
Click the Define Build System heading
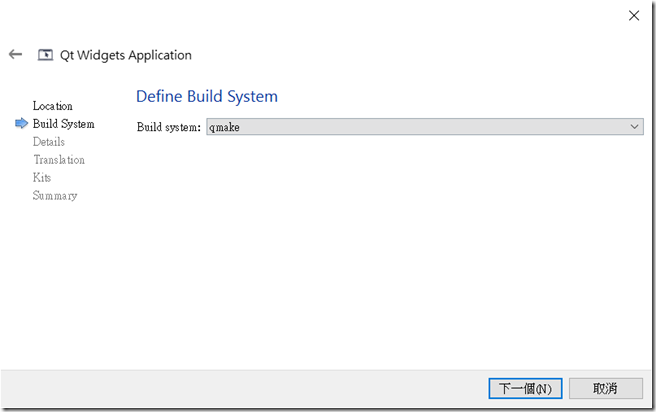(207, 96)
